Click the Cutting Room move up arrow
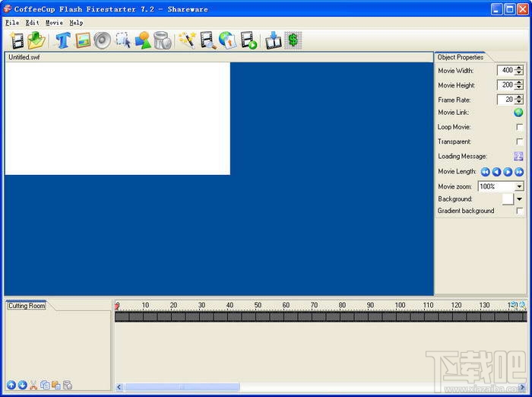Viewport: 532px width, 397px height. (11, 385)
